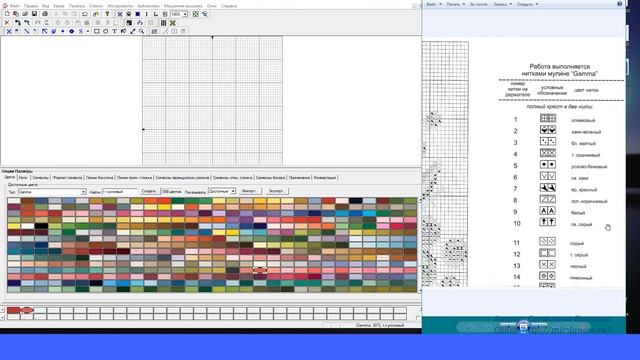640x360 pixels.
Task: Toggle the green grid icon
Action: click(x=196, y=14)
